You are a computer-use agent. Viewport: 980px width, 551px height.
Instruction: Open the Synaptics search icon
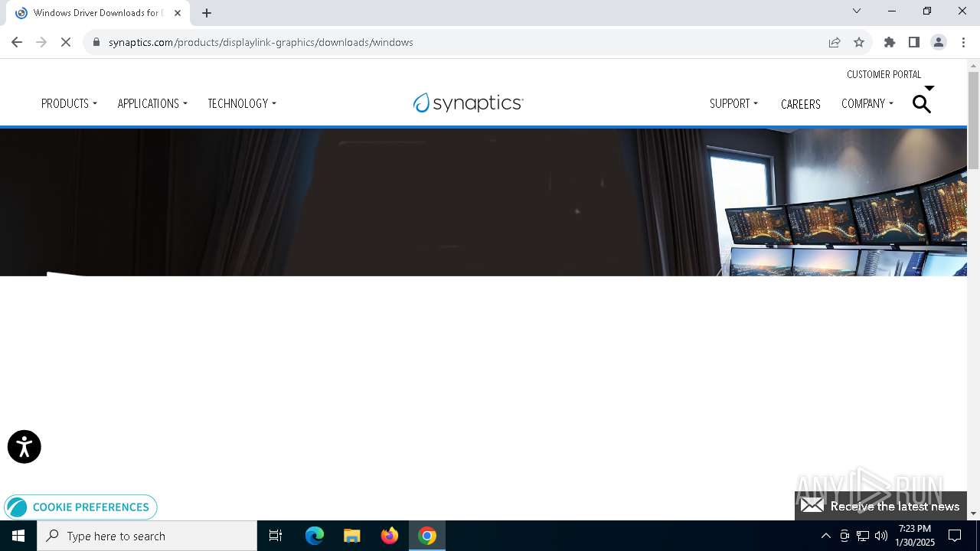click(922, 104)
